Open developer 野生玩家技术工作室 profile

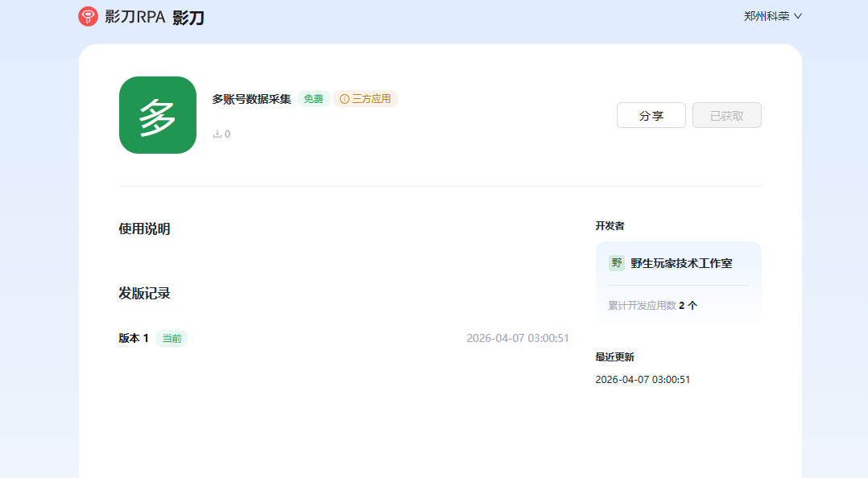(x=681, y=263)
